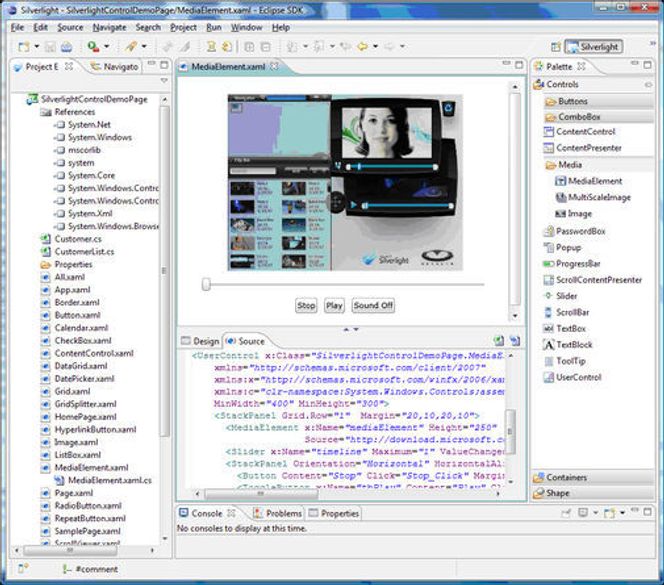This screenshot has height=585, width=664.
Task: Click the Open Perspective icon
Action: pos(556,47)
